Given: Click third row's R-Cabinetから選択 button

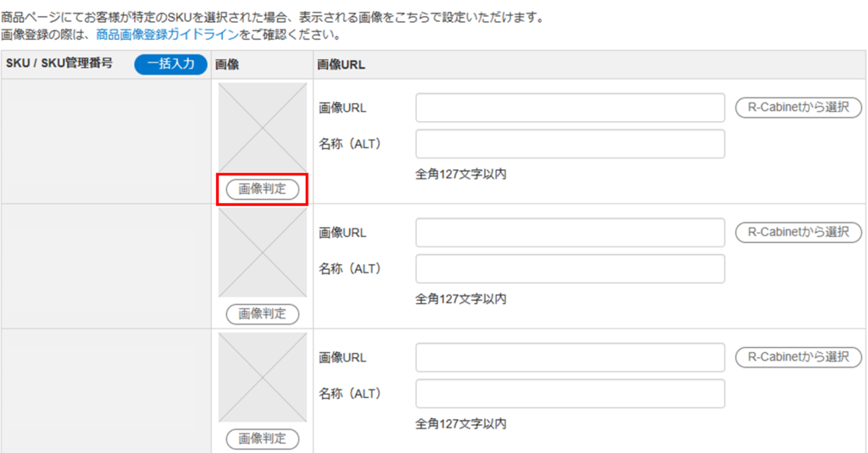Looking at the screenshot, I should click(798, 357).
